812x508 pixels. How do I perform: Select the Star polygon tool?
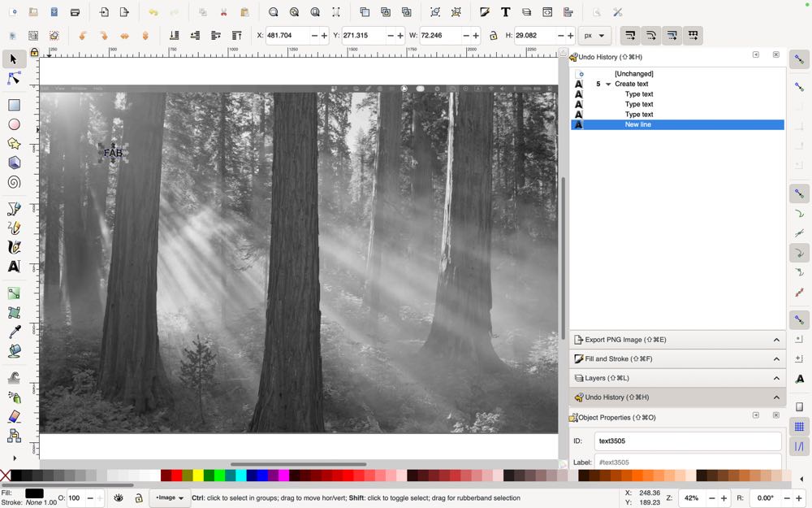tap(14, 144)
